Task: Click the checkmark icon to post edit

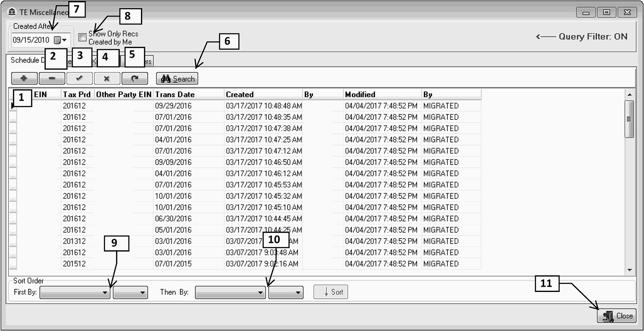Action: pyautogui.click(x=80, y=78)
